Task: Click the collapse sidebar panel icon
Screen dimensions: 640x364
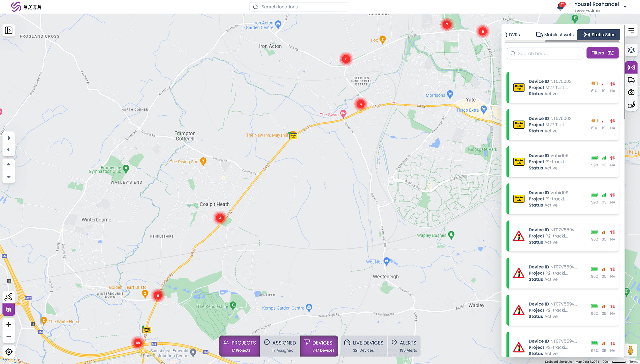Action: coord(8,30)
